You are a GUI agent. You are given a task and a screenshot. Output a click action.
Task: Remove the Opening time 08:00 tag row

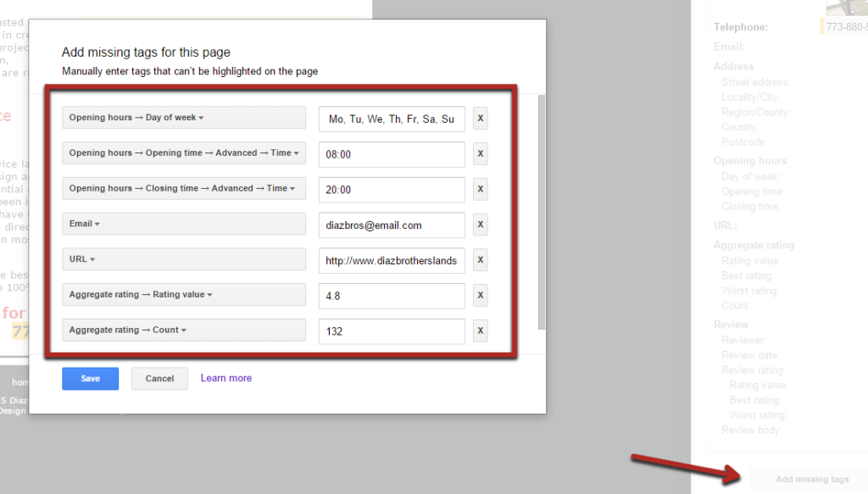(480, 153)
